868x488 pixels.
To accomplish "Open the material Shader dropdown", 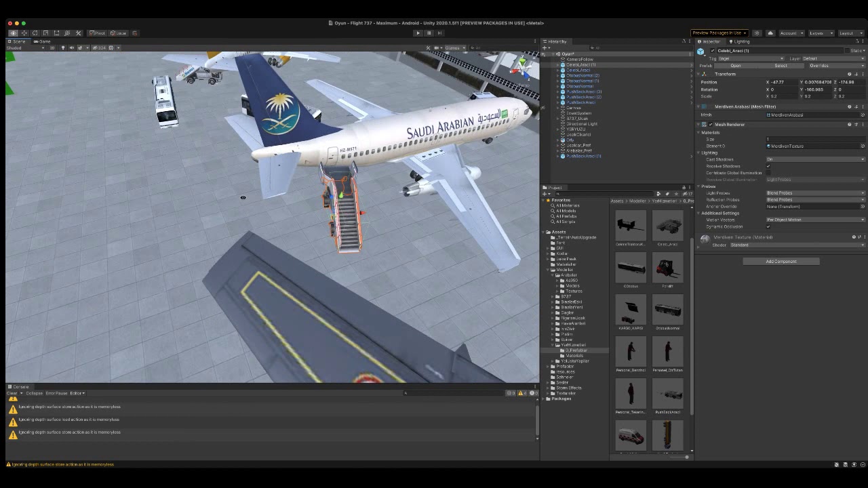I will [x=797, y=245].
